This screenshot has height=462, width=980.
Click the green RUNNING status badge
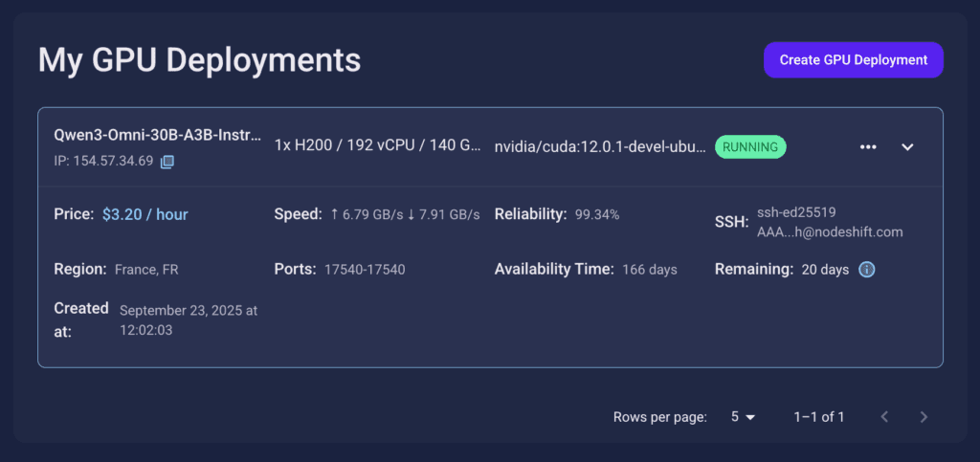pyautogui.click(x=750, y=147)
